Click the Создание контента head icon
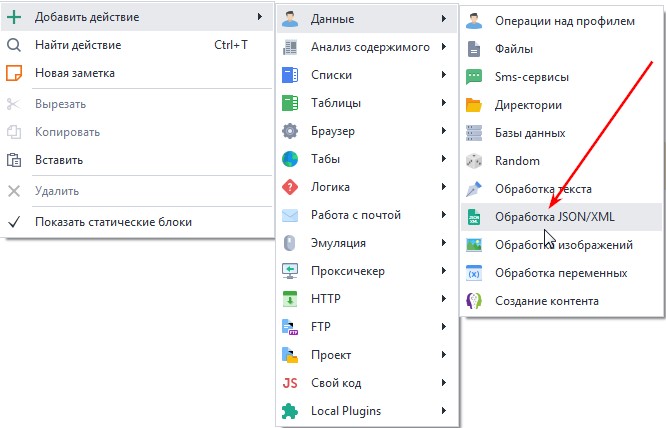666x428 pixels. tap(474, 301)
